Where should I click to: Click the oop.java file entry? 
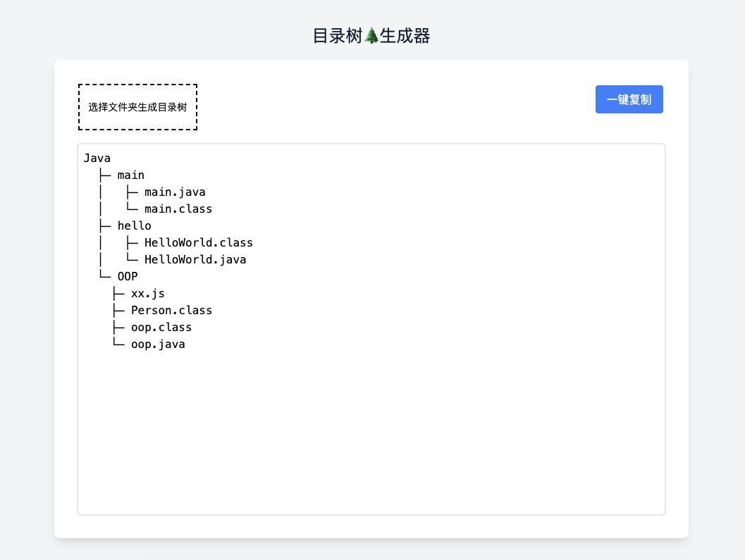(158, 344)
